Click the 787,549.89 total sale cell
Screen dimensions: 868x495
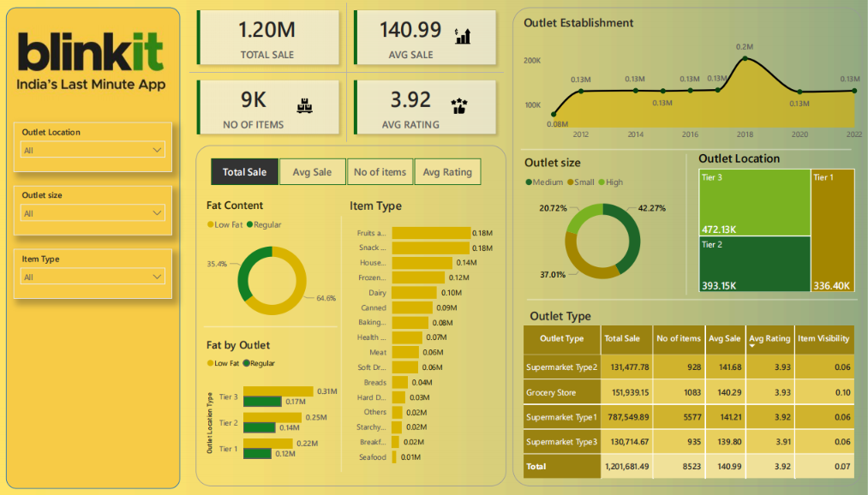click(628, 418)
